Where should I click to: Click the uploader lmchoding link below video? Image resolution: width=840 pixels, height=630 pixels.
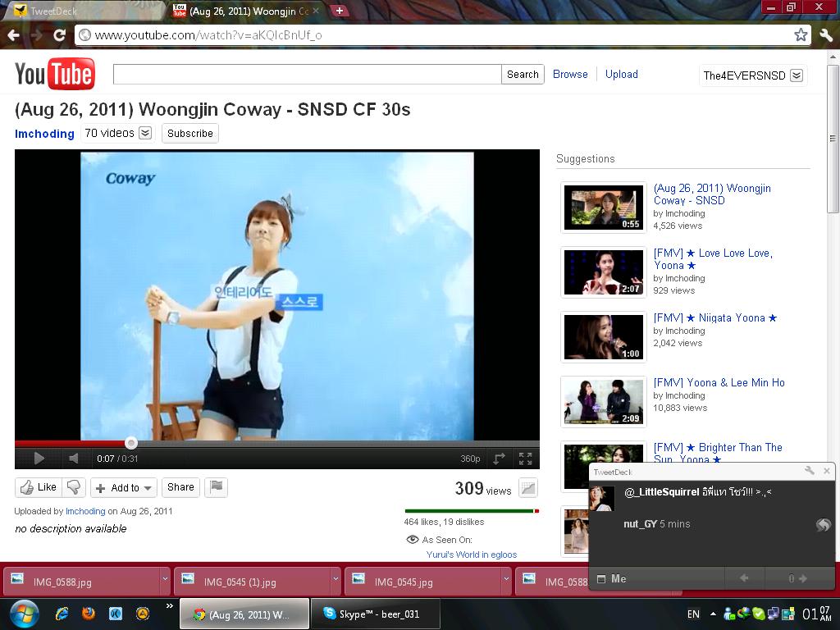85,511
